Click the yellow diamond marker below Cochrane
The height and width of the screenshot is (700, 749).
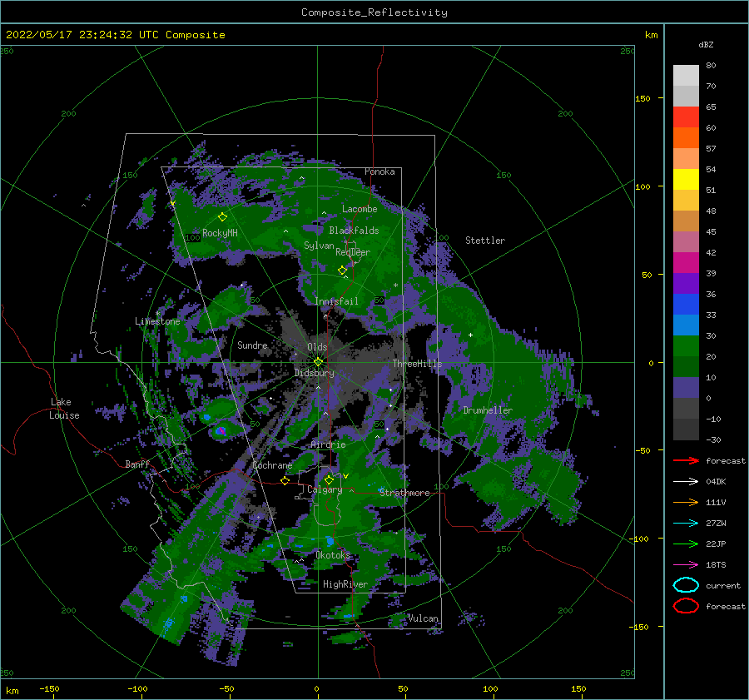click(x=285, y=480)
